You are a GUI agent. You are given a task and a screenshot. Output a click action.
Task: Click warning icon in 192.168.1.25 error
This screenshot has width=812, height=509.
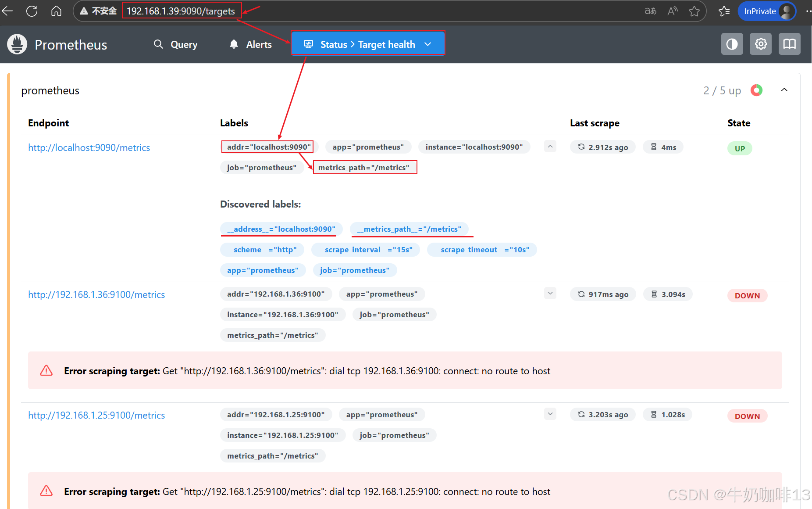46,491
